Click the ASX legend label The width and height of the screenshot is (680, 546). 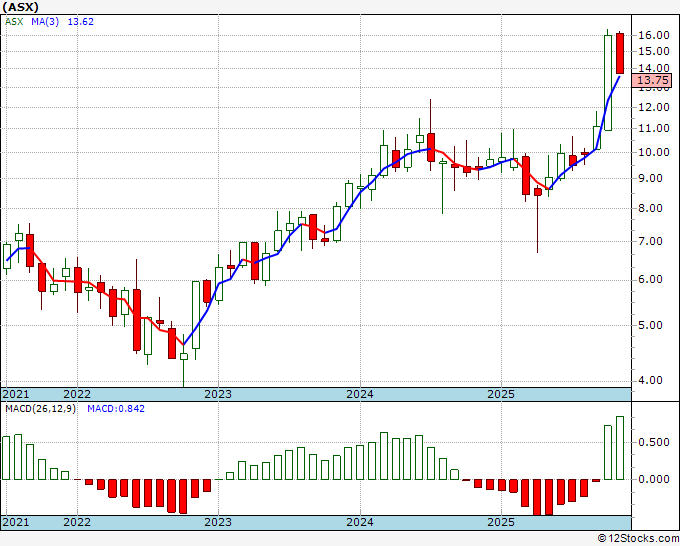[x=14, y=22]
